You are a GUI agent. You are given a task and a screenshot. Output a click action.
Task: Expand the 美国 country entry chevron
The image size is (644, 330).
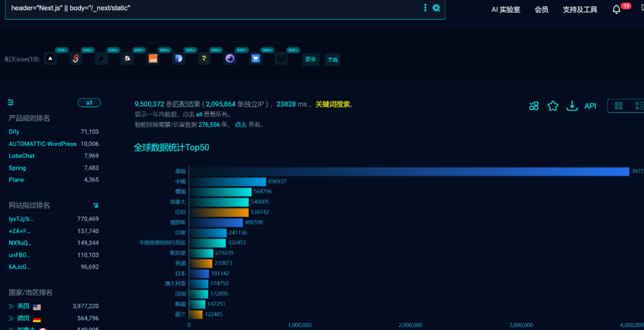tap(11, 306)
